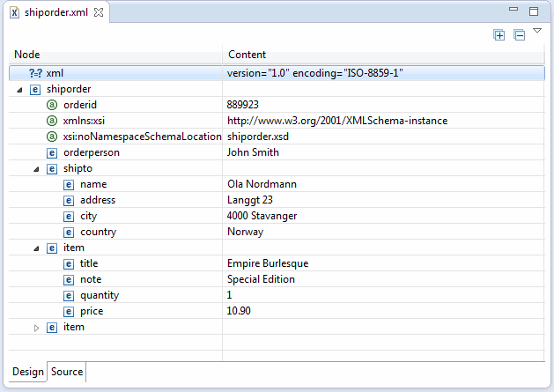
Task: Click the Expand All toolbar icon
Action: tap(499, 35)
